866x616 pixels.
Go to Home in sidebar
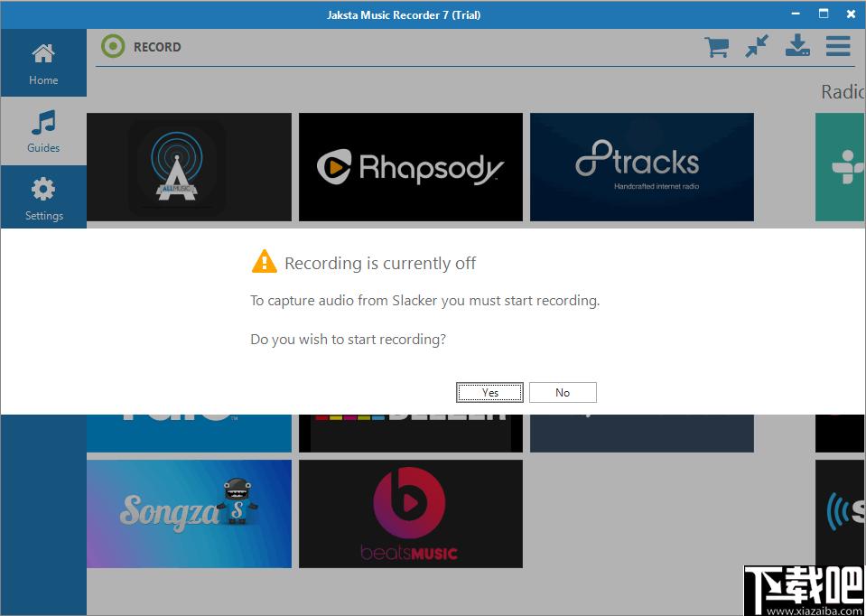coord(43,63)
